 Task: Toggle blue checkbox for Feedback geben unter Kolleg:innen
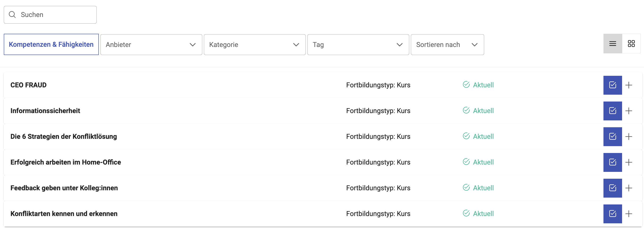pos(612,188)
